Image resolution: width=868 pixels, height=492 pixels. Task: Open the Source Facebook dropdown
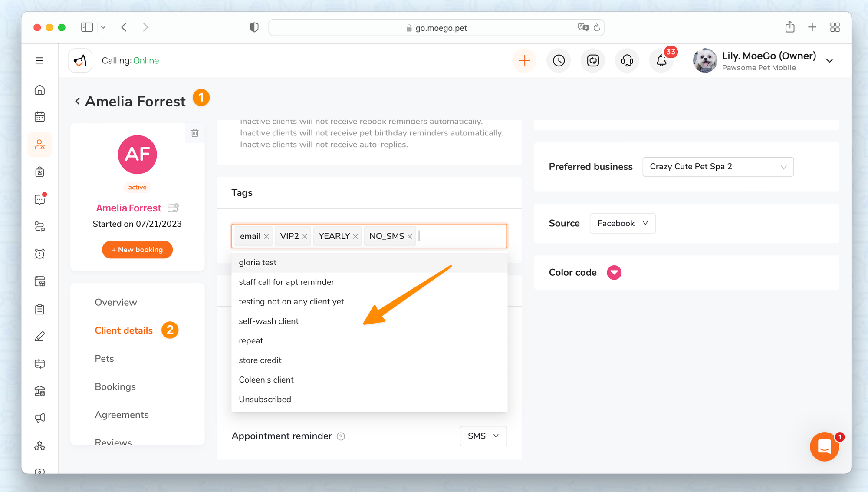pos(622,223)
